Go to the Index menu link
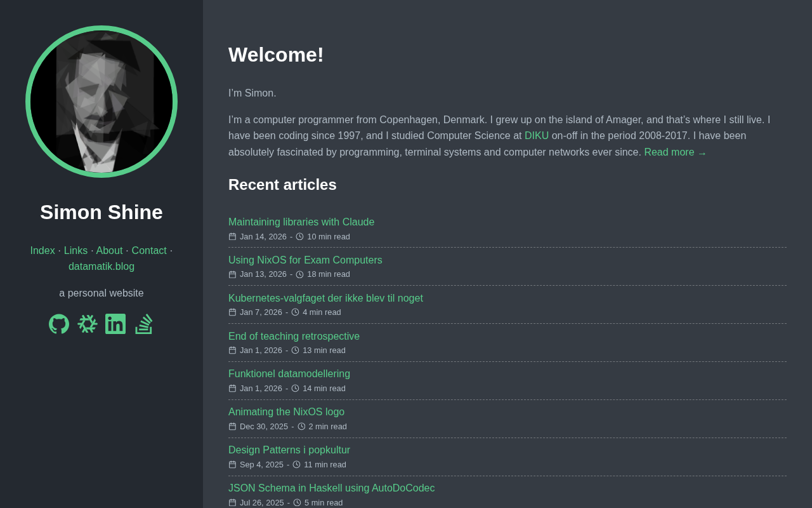 coord(43,250)
